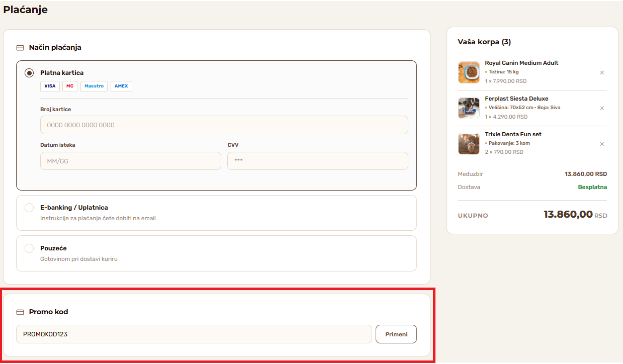623x364 pixels.
Task: Click Trixie Denta Fun set product name
Action: pos(513,134)
